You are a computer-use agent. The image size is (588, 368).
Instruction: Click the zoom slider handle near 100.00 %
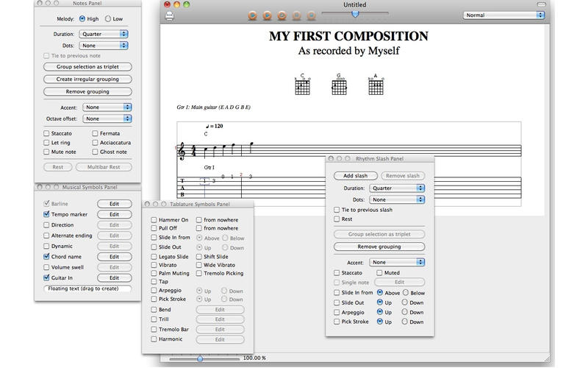click(x=200, y=358)
